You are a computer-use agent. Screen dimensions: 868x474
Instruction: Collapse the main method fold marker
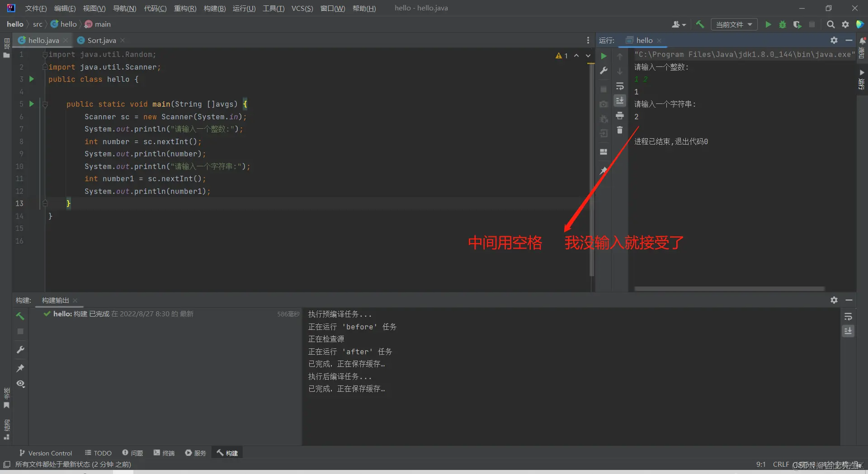pos(45,104)
